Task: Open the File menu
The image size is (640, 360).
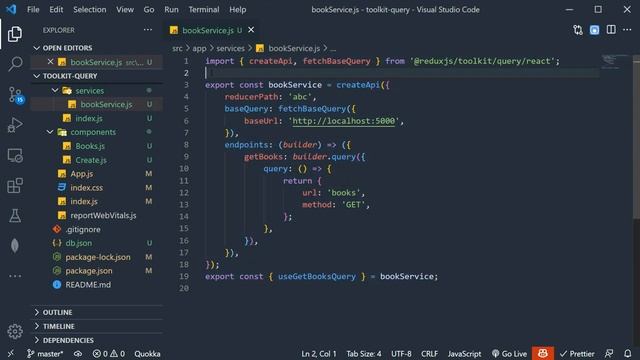Action: point(33,9)
